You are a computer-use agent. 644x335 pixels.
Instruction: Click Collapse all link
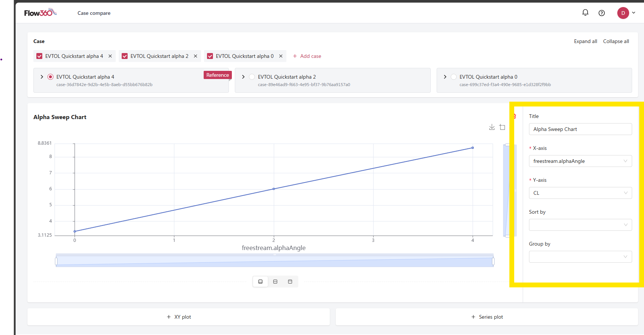[x=616, y=41]
